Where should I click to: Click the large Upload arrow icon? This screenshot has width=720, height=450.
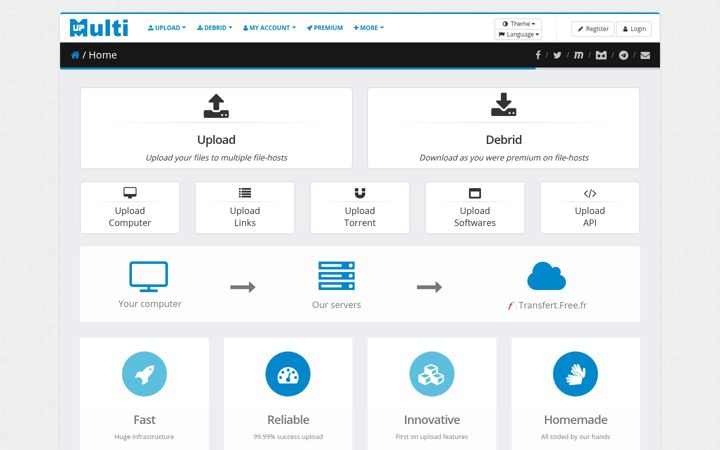216,106
